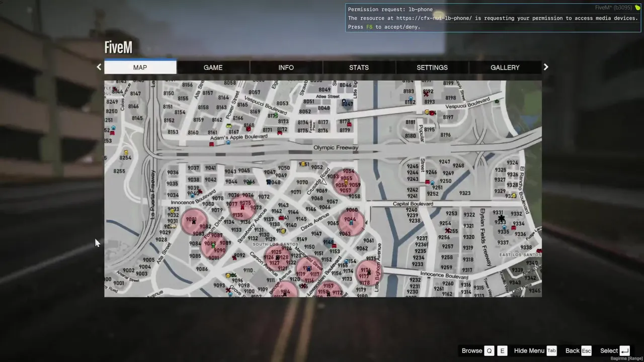This screenshot has width=644, height=362.
Task: Click the red blip on postal 8168
Action: click(x=248, y=129)
